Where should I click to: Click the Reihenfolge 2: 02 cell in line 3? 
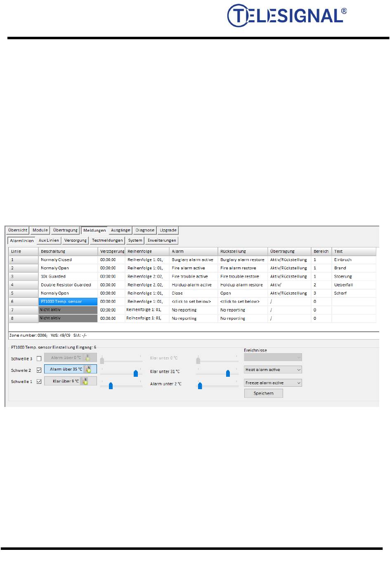click(147, 276)
